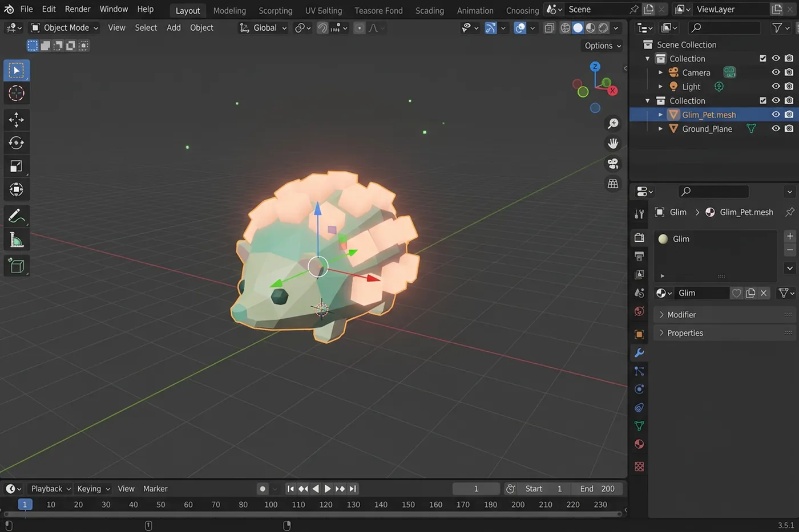Disable Ground_Plane in renders camera icon

point(789,129)
